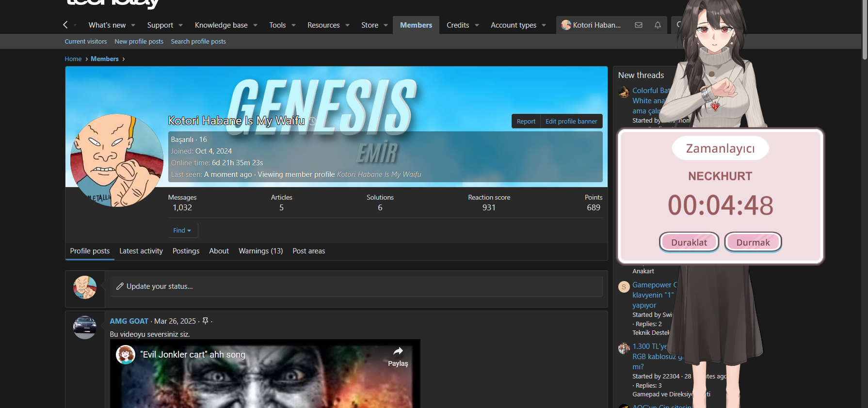The width and height of the screenshot is (868, 408).
Task: Open the inbox envelope icon
Action: point(639,25)
